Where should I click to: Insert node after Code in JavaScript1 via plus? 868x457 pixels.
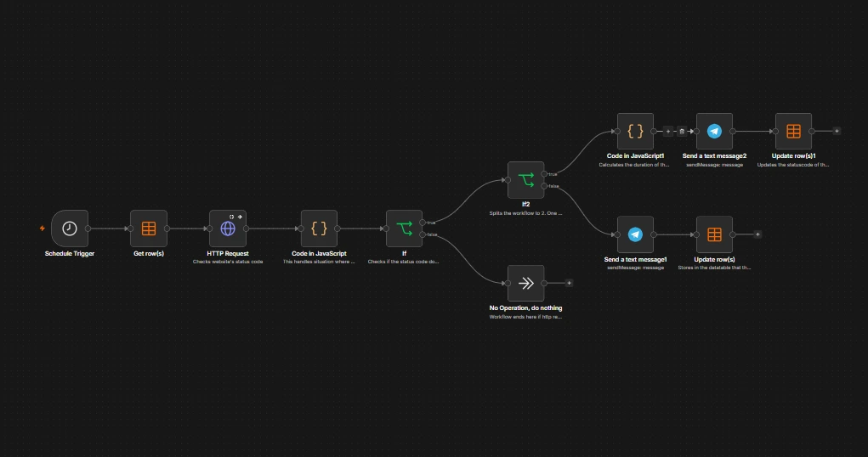(668, 131)
